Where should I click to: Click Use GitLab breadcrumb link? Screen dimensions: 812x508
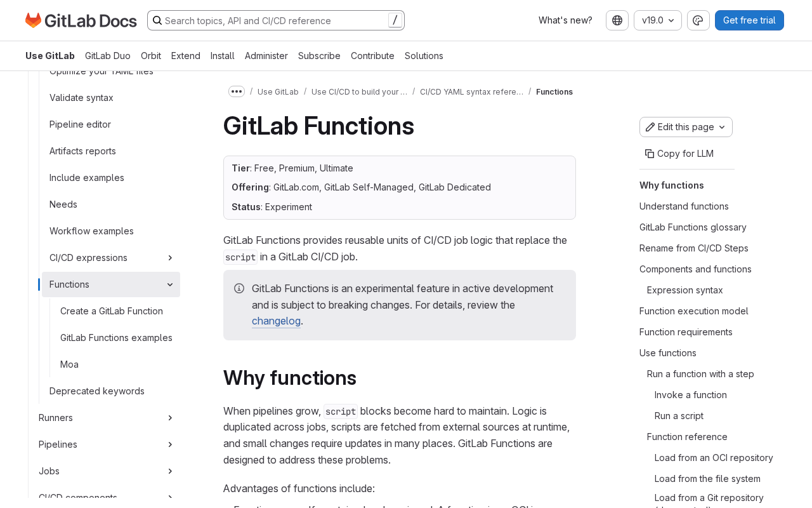coord(278,92)
